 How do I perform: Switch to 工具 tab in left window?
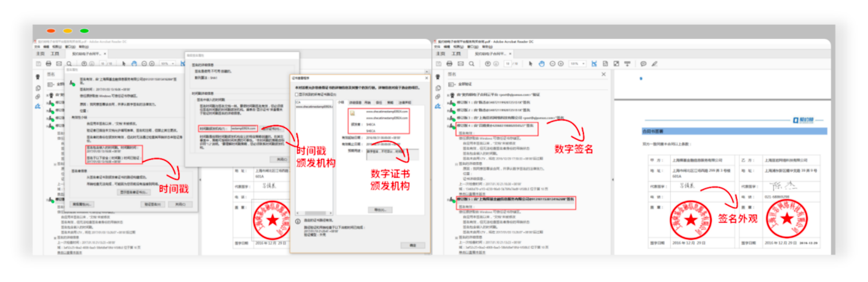pyautogui.click(x=55, y=53)
